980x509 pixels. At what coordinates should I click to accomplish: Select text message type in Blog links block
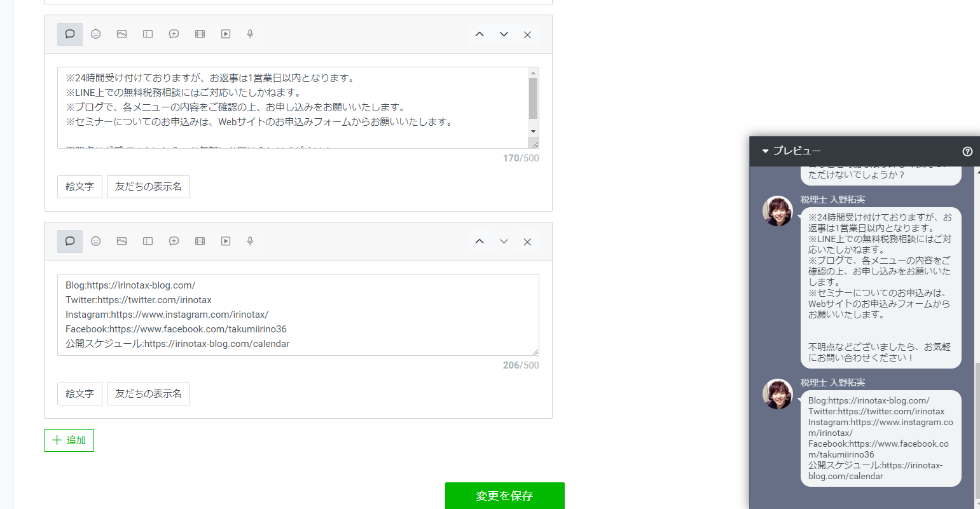(70, 241)
